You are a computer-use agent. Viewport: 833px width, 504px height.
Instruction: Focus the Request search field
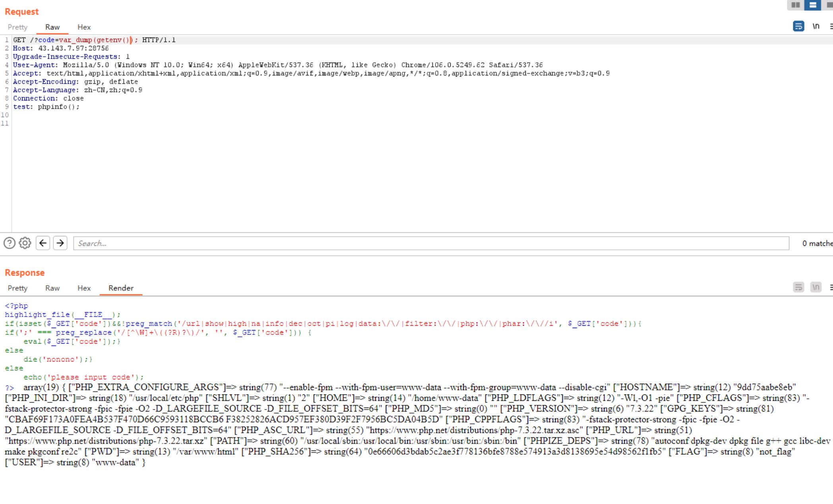[431, 243]
